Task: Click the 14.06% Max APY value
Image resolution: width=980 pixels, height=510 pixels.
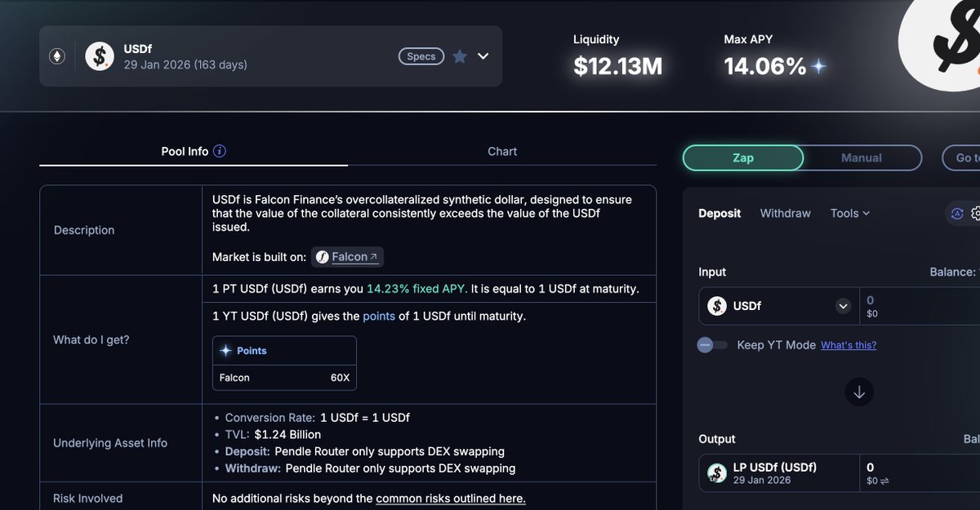Action: [x=765, y=66]
